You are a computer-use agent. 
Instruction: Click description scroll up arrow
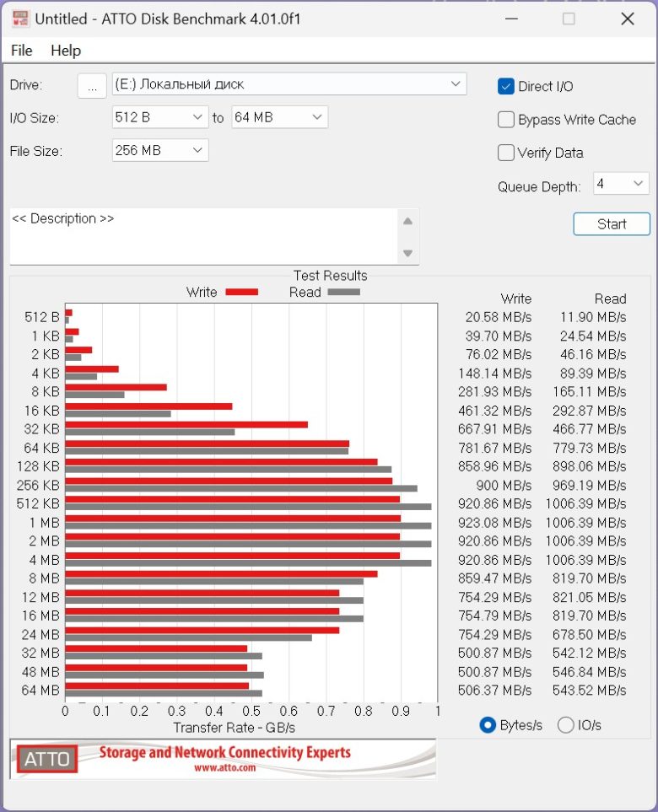click(x=407, y=222)
